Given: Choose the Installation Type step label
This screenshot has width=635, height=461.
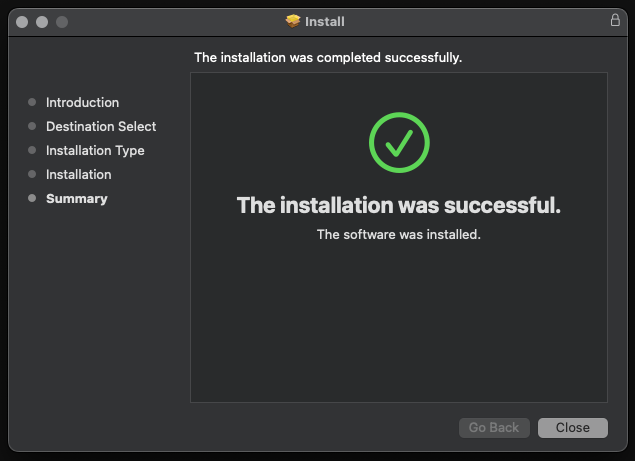Looking at the screenshot, I should [95, 150].
